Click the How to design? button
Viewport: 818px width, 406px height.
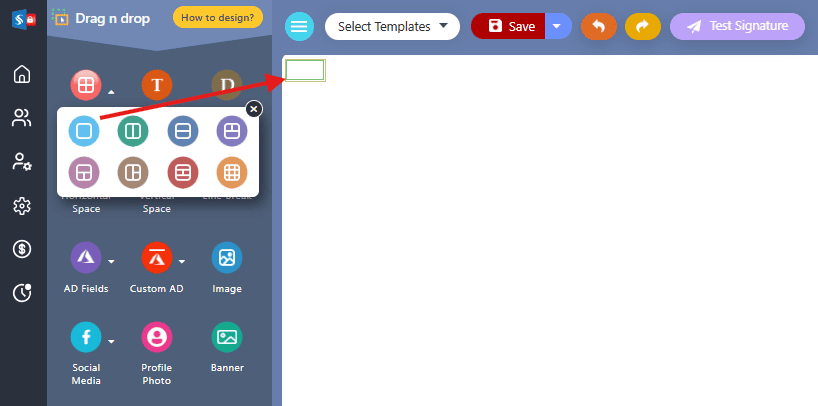pyautogui.click(x=218, y=17)
